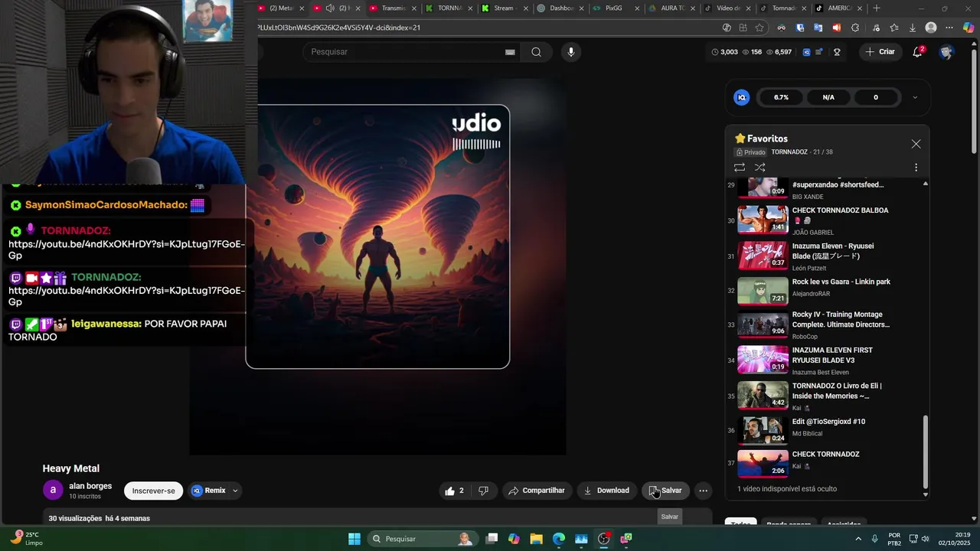Click the playlist scrollbar down arrow
The height and width of the screenshot is (551, 980).
tap(925, 494)
